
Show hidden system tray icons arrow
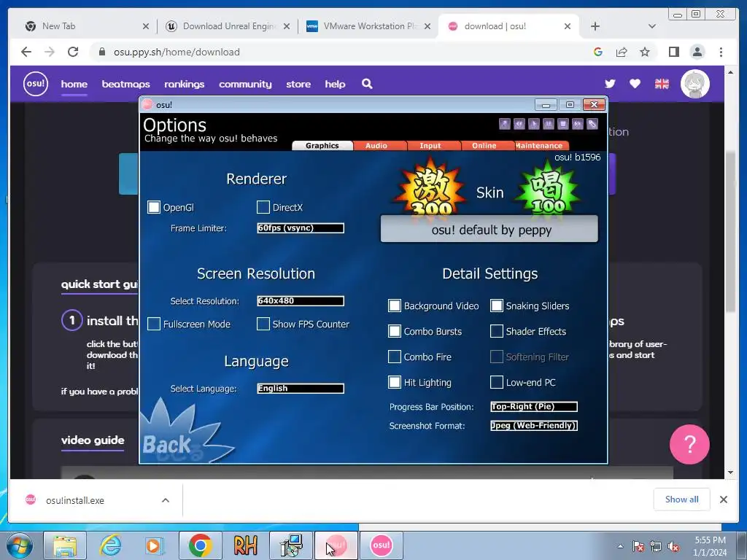tap(620, 546)
